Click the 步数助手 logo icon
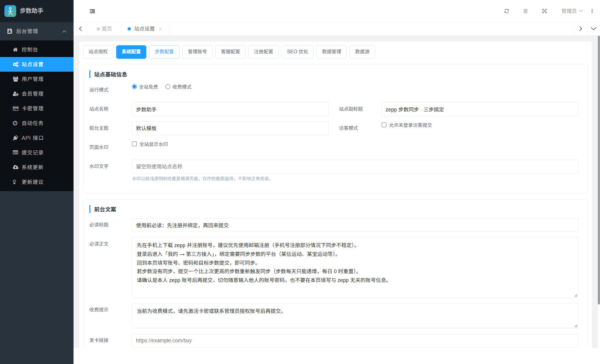The height and width of the screenshot is (364, 600). point(10,11)
